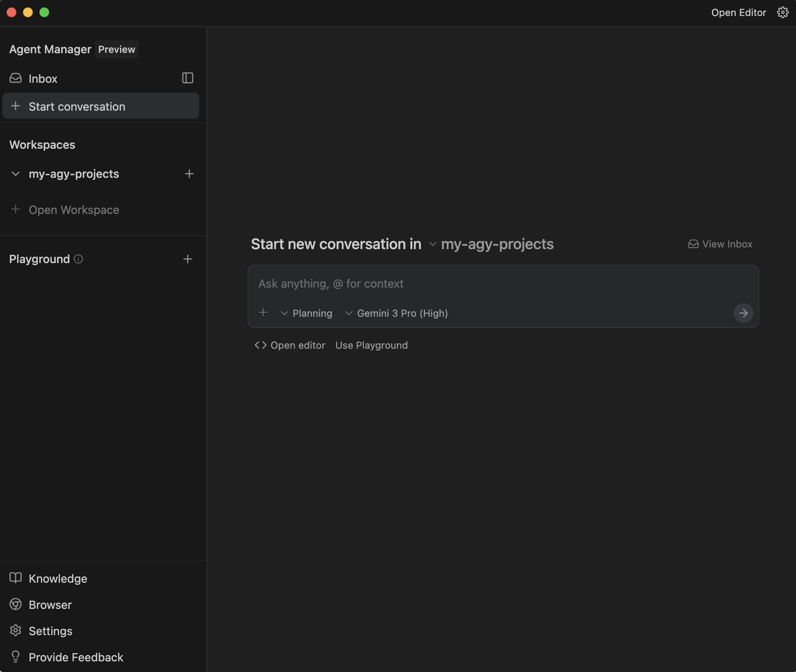Create a new Playground session

click(188, 259)
